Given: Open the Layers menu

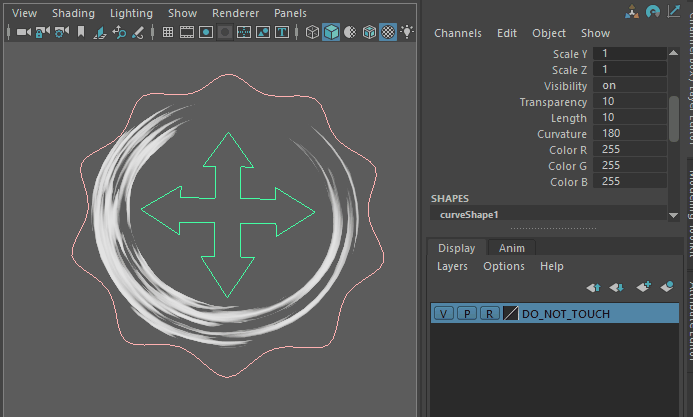Looking at the screenshot, I should point(452,266).
